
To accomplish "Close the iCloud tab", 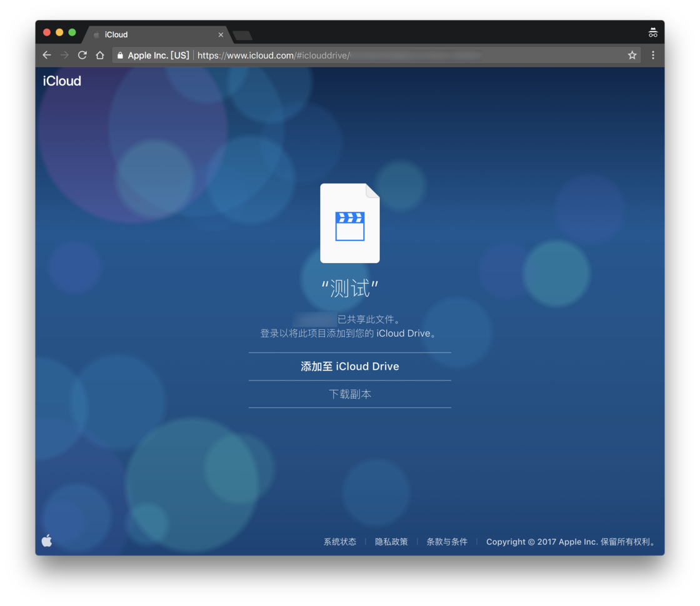I will [221, 35].
